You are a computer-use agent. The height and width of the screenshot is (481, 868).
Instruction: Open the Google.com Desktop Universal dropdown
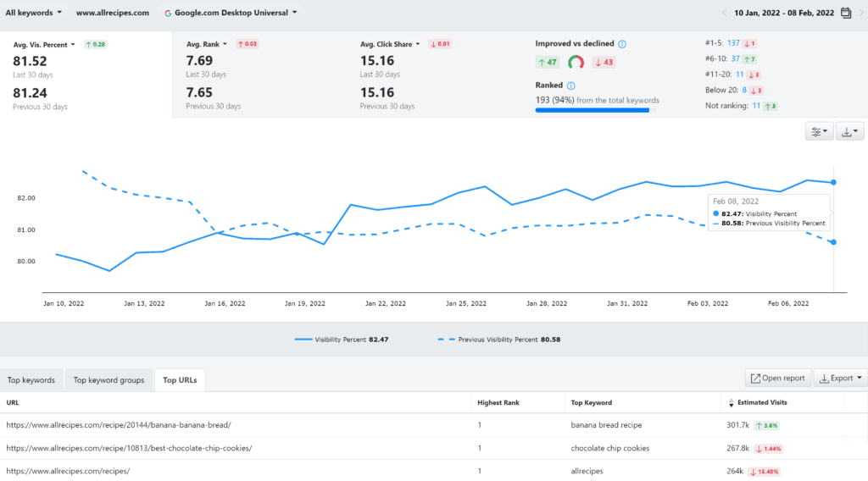[236, 12]
